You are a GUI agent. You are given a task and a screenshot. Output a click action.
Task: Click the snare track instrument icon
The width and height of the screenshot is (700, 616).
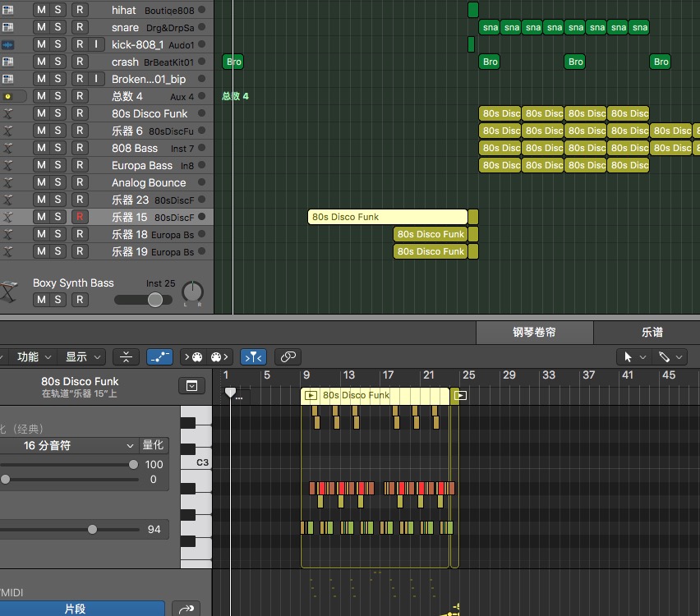pyautogui.click(x=7, y=27)
